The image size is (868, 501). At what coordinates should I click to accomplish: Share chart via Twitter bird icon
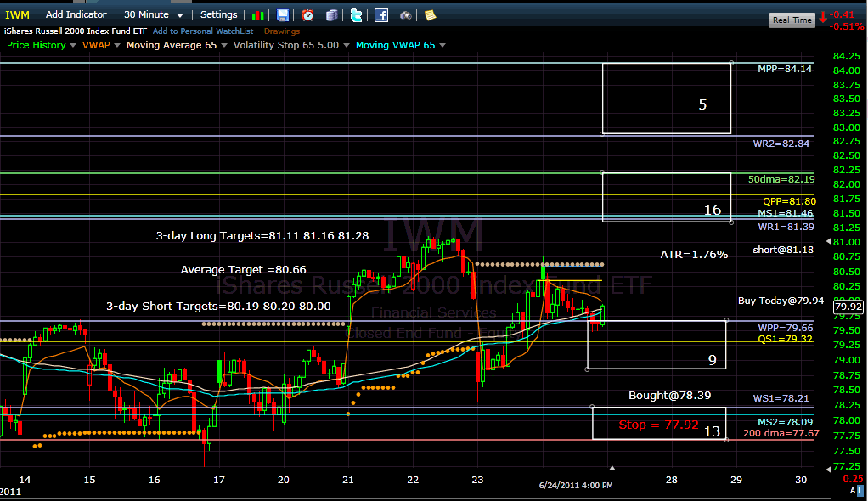tap(356, 15)
